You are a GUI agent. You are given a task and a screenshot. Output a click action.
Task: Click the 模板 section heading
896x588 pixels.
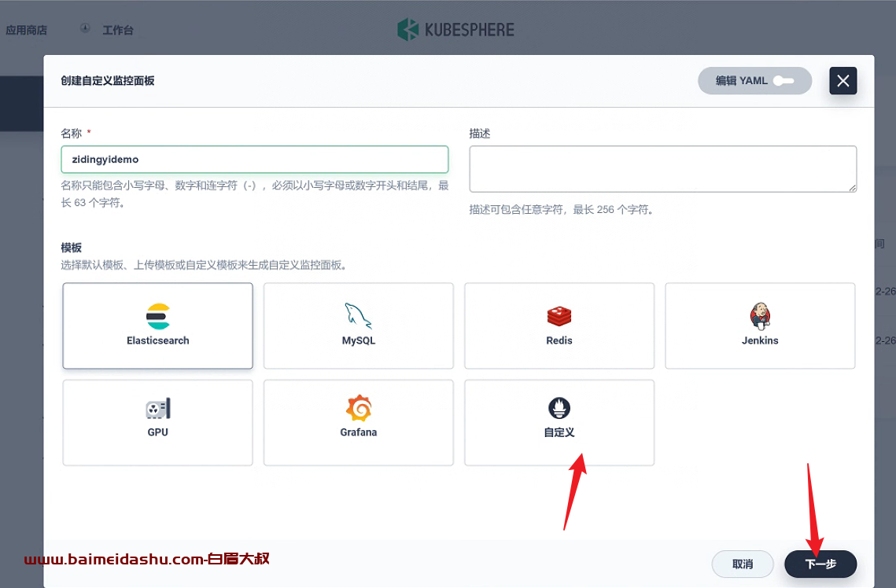point(72,248)
